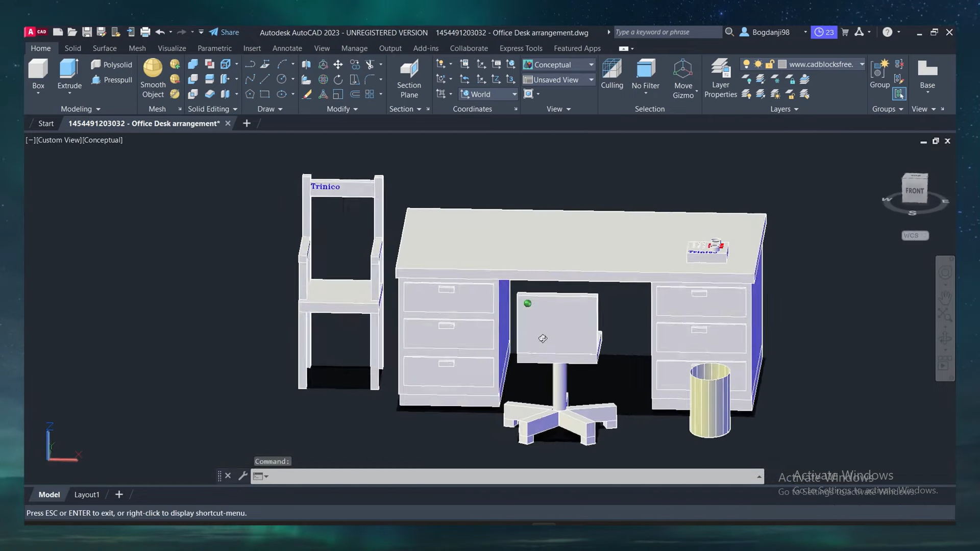Click the [Conceptual] viewport style label
The image size is (980, 551).
103,140
